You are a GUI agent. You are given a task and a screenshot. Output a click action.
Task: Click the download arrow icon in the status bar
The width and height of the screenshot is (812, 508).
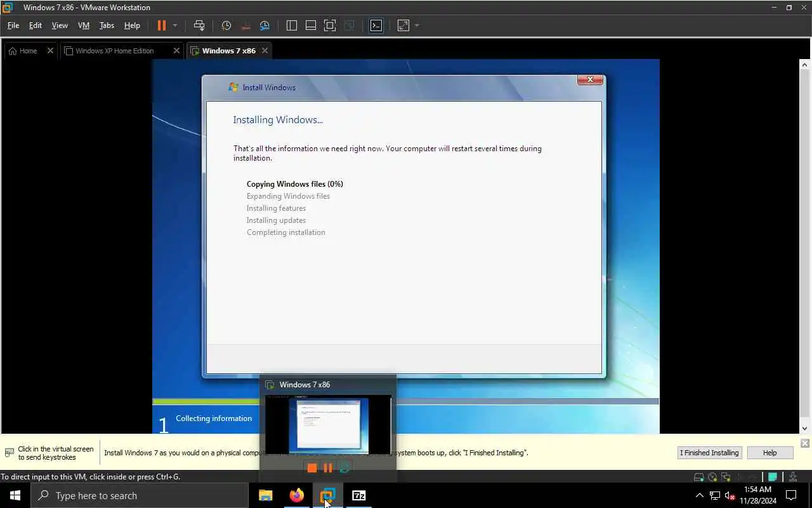(x=793, y=477)
